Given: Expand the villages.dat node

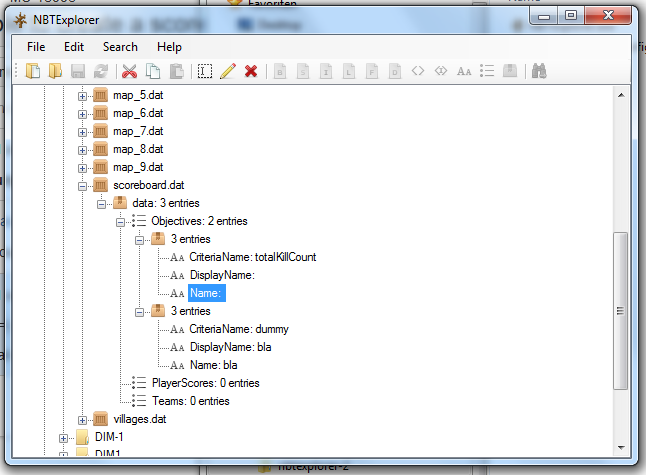Looking at the screenshot, I should 82,420.
